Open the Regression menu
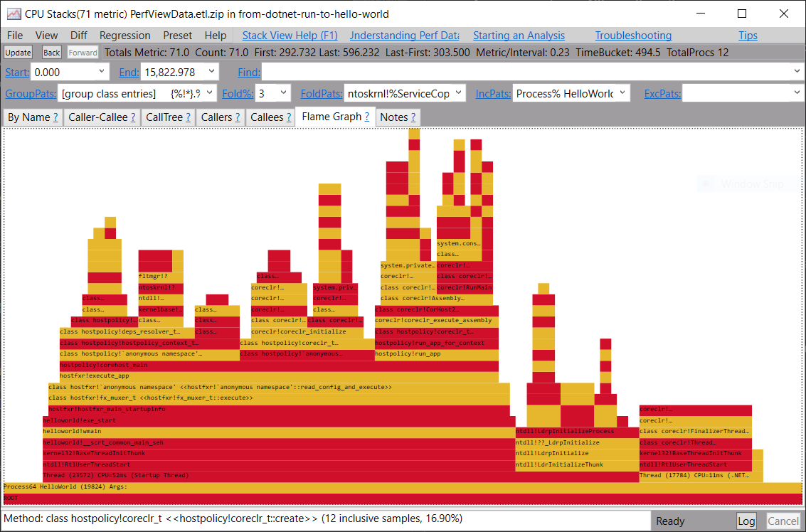 pyautogui.click(x=125, y=36)
